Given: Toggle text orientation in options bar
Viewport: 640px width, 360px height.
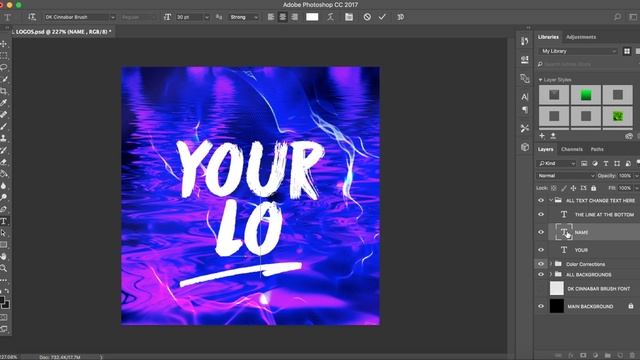Looking at the screenshot, I should (32, 17).
